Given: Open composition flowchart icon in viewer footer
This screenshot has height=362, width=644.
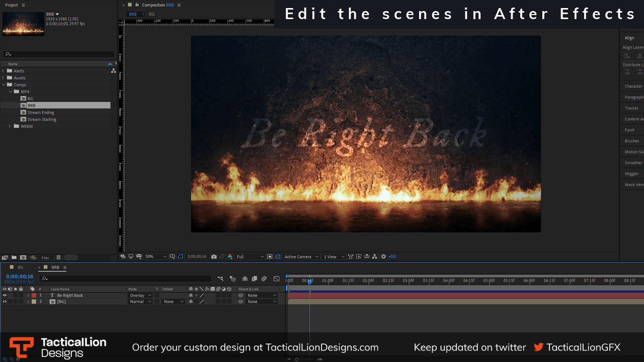Looking at the screenshot, I should (374, 256).
